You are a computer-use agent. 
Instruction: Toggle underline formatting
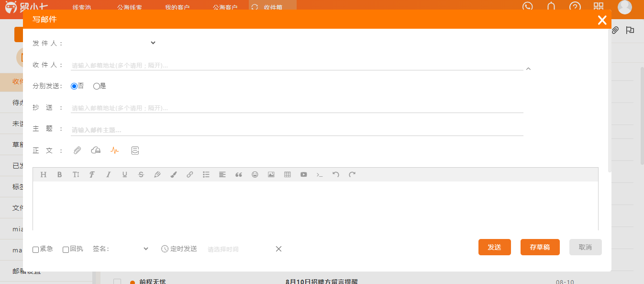(125, 175)
